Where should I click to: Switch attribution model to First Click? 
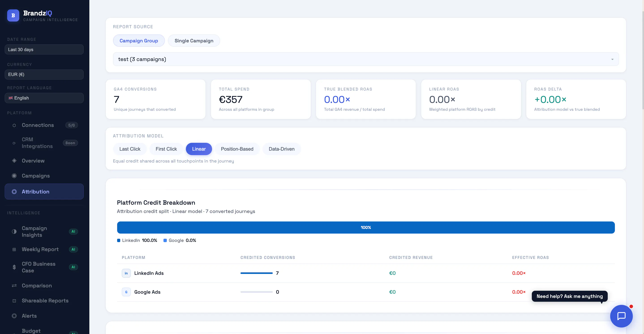point(166,149)
